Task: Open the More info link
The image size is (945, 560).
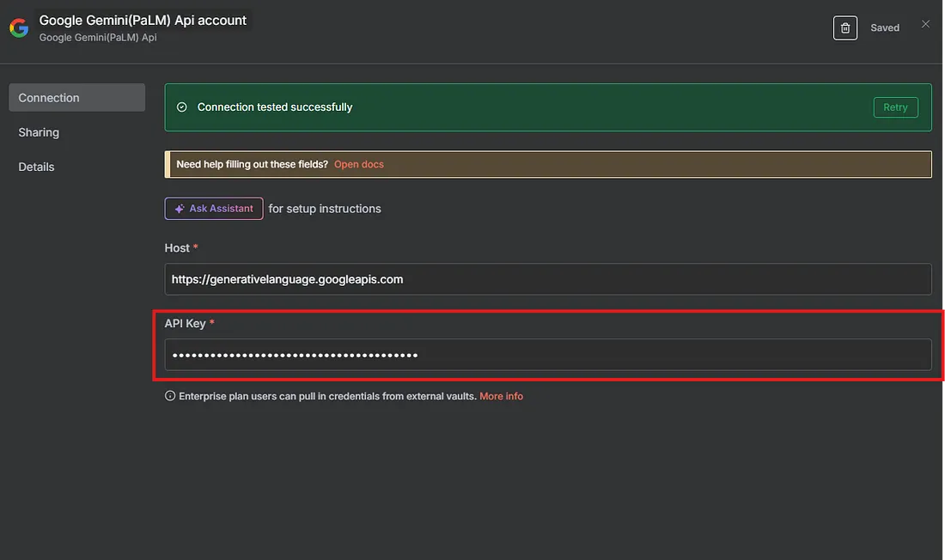Action: [501, 396]
